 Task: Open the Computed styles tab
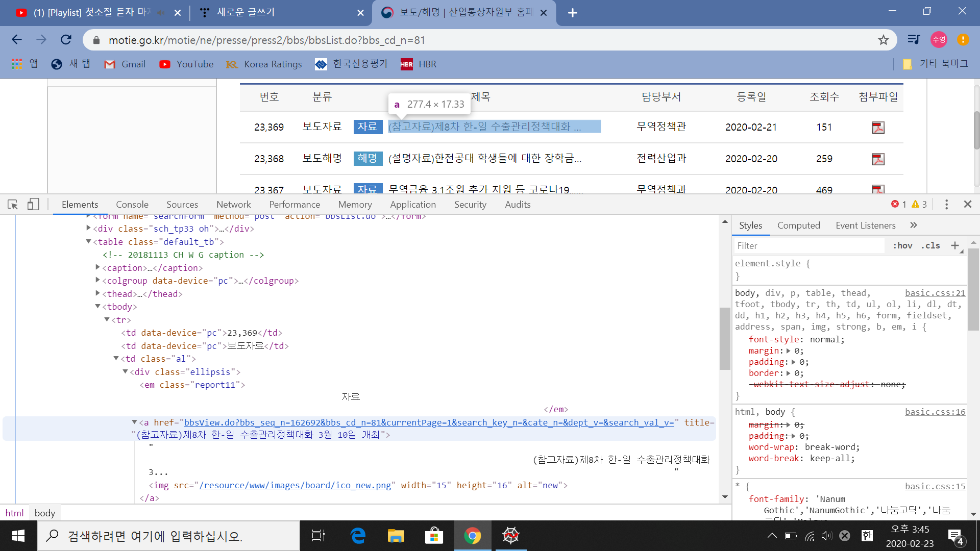(x=798, y=225)
